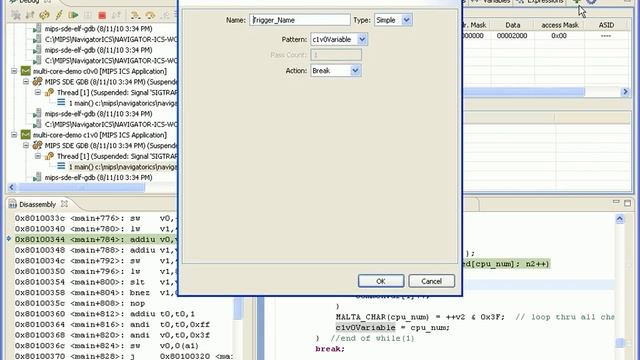
Task: Select disassembly line 0x80100358 bnez
Action: (x=96, y=292)
